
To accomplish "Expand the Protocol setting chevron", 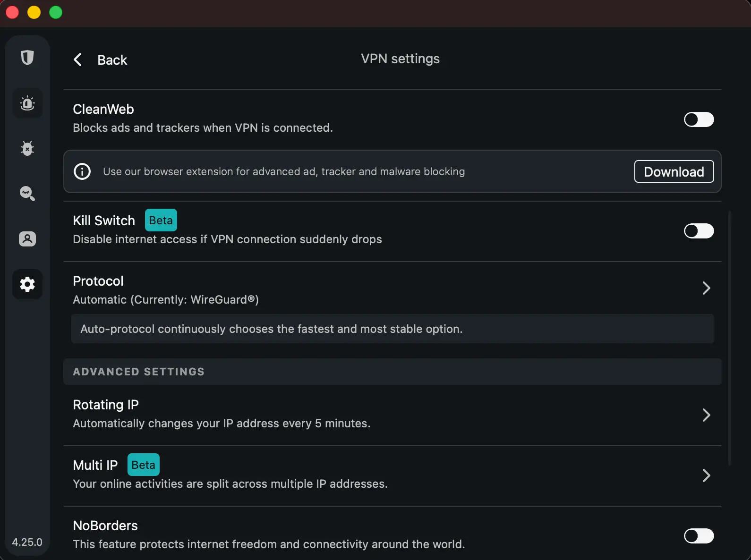I will coord(706,288).
